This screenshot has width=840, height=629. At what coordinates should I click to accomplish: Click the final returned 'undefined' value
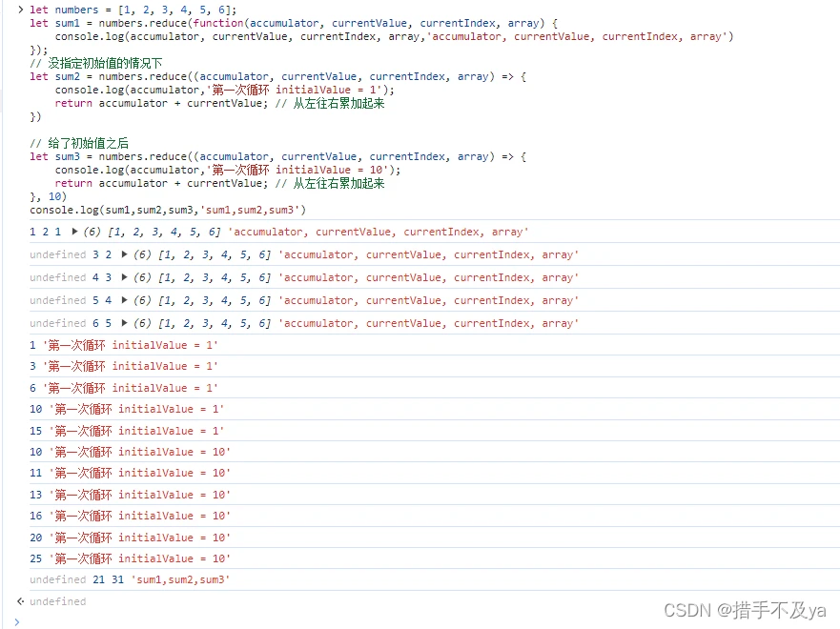point(58,601)
